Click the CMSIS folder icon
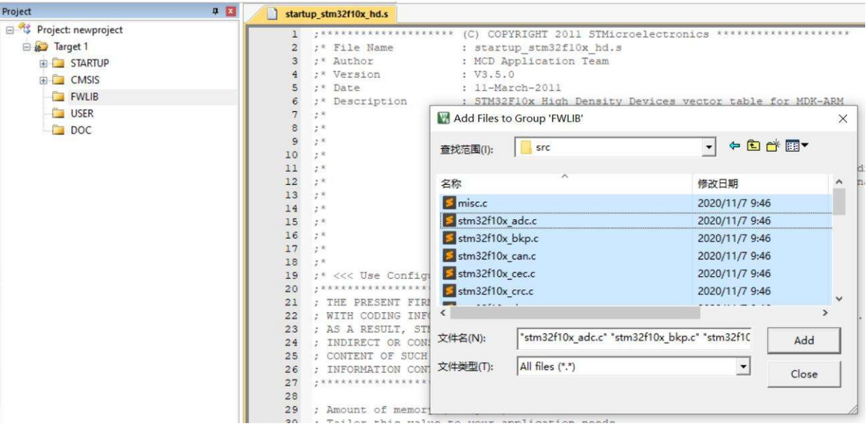The height and width of the screenshot is (425, 868). coord(58,80)
